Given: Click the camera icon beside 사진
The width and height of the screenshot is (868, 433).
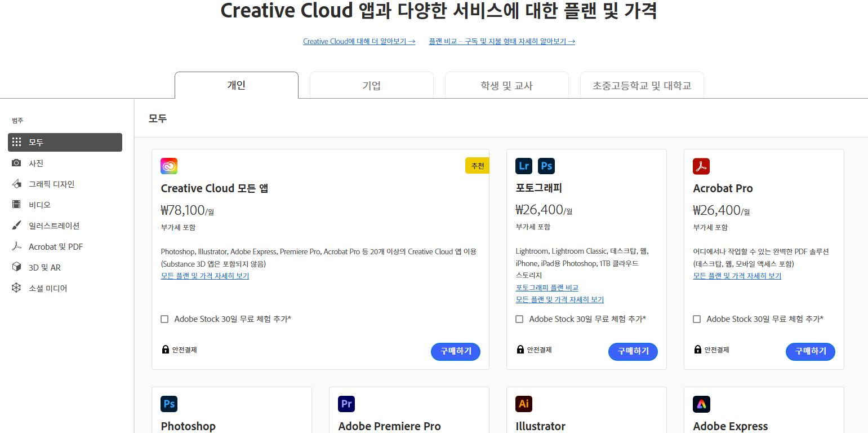Looking at the screenshot, I should pos(17,163).
